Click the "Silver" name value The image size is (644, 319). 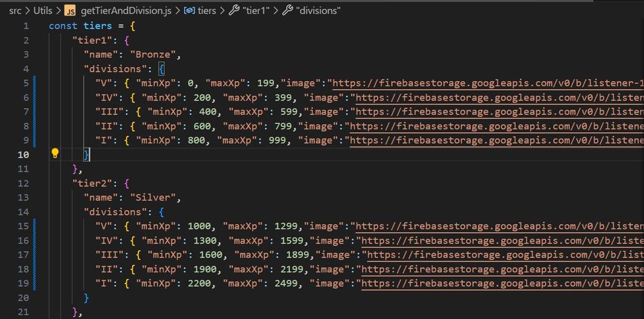click(153, 198)
